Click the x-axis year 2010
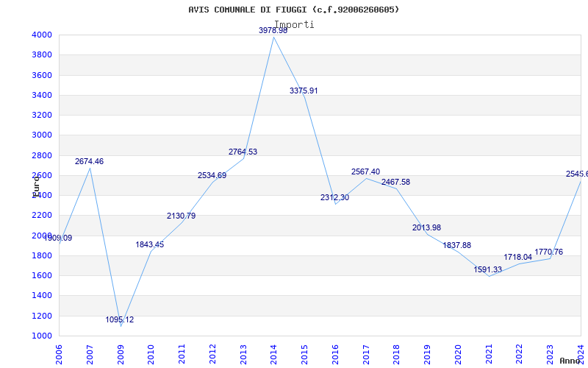The width and height of the screenshot is (588, 368). click(x=151, y=355)
